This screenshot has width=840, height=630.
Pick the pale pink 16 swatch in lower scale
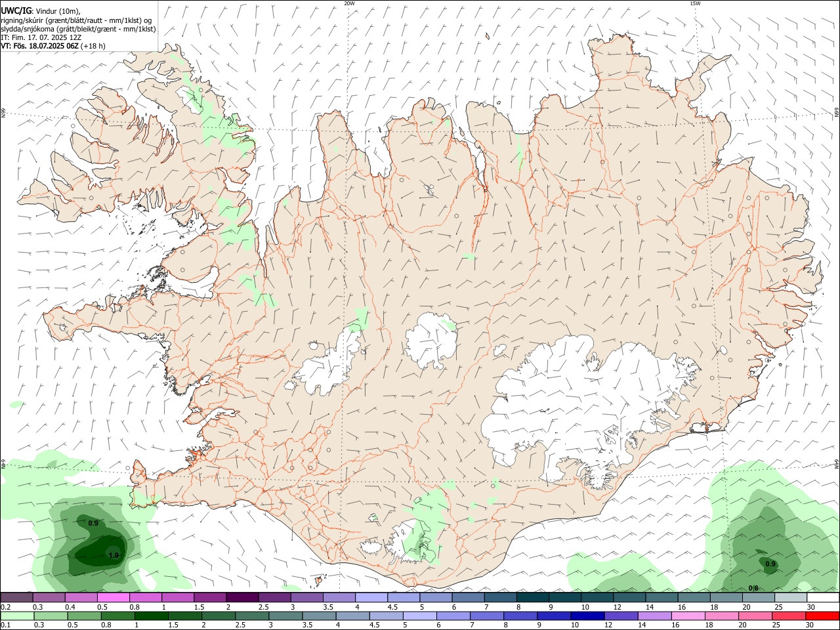pyautogui.click(x=688, y=616)
